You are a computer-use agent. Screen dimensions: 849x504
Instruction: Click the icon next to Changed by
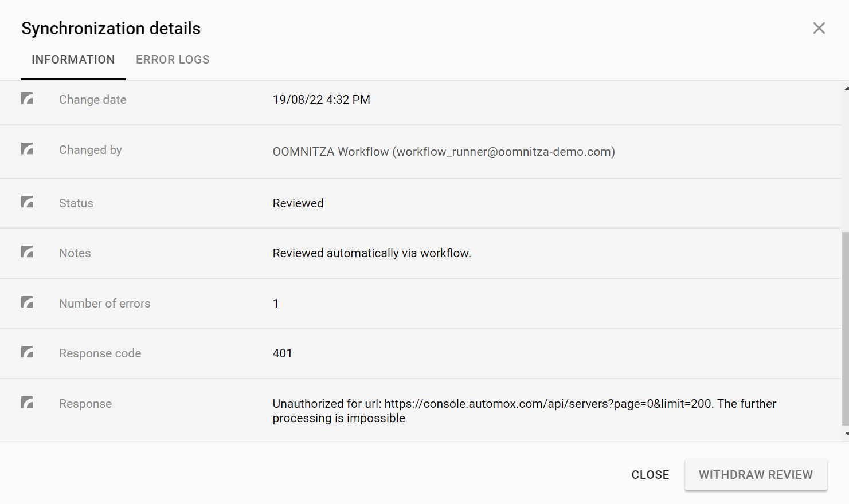coord(27,149)
